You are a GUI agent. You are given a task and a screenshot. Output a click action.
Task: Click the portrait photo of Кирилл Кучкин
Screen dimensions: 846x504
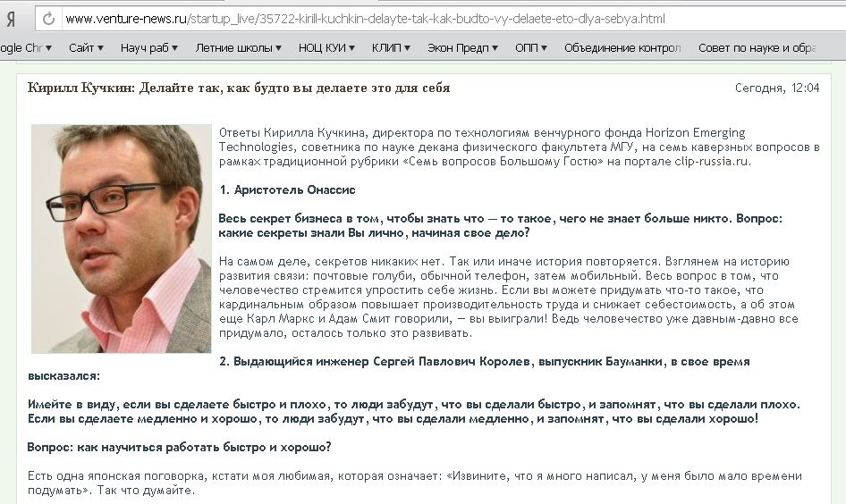click(x=122, y=239)
